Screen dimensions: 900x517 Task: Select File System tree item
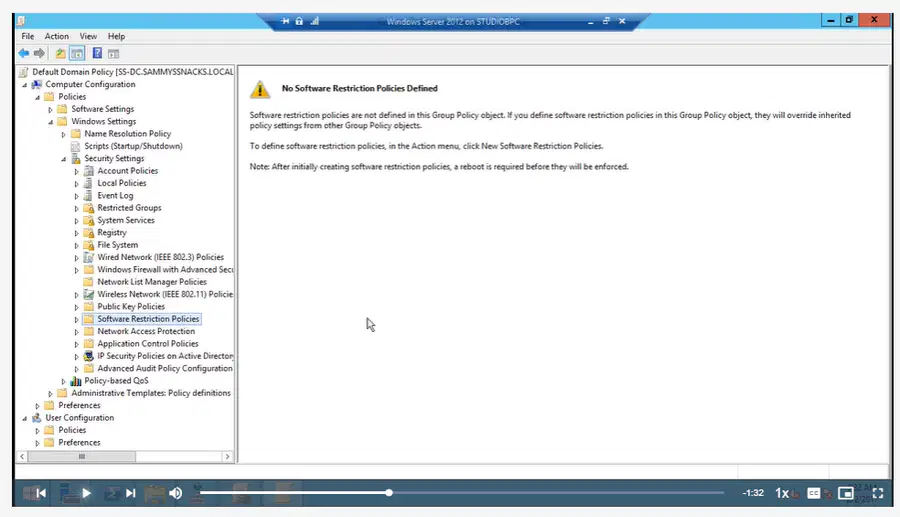tap(118, 245)
